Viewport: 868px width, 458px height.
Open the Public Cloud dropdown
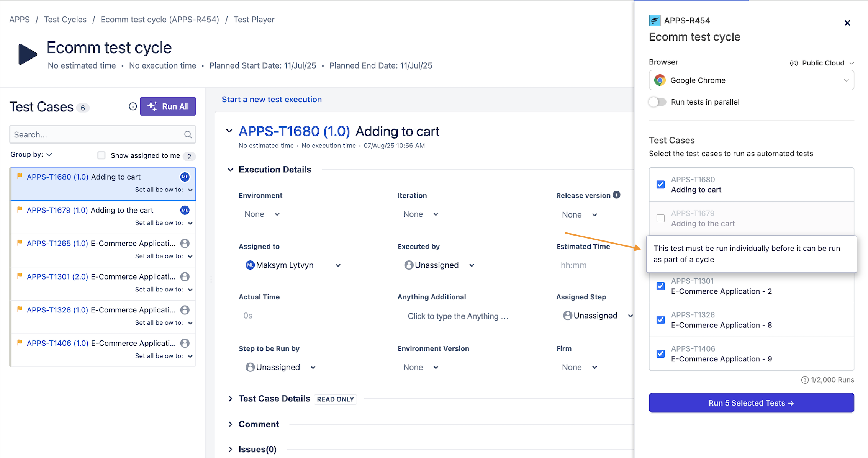pos(822,63)
